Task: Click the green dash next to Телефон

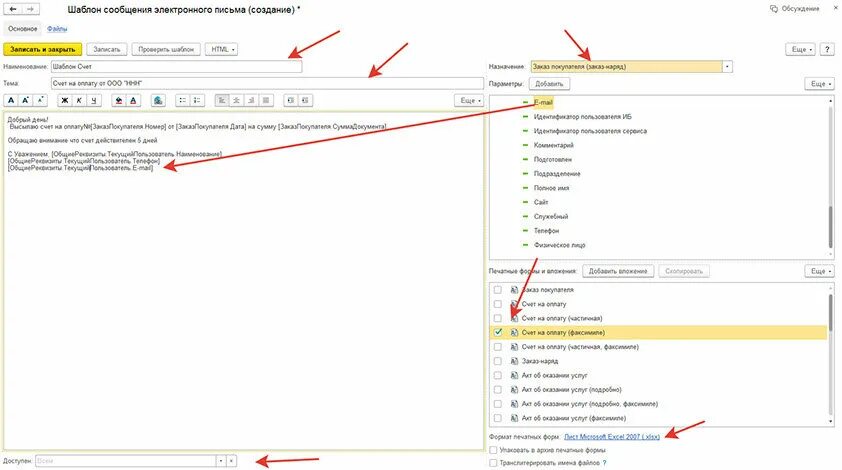Action: [x=525, y=230]
